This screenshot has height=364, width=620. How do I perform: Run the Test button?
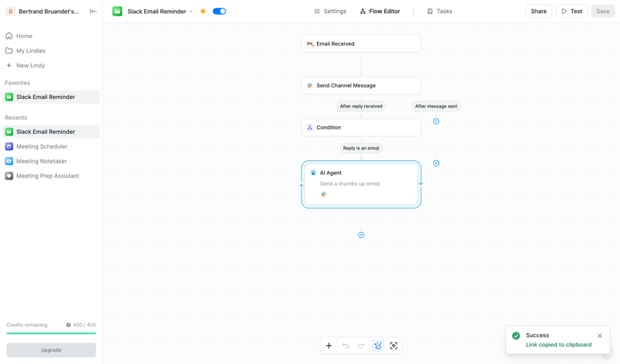[x=571, y=11]
